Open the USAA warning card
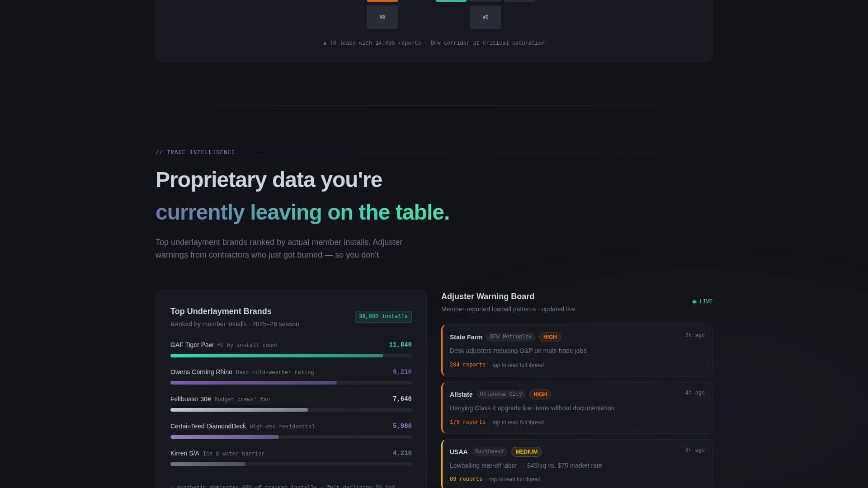Screen dimensions: 868x488 pyautogui.click(x=577, y=464)
